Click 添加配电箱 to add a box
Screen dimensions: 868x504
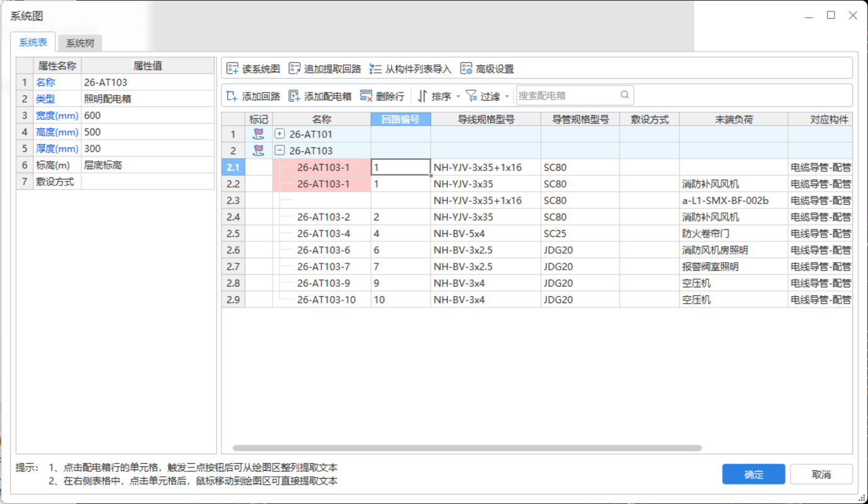pyautogui.click(x=320, y=96)
